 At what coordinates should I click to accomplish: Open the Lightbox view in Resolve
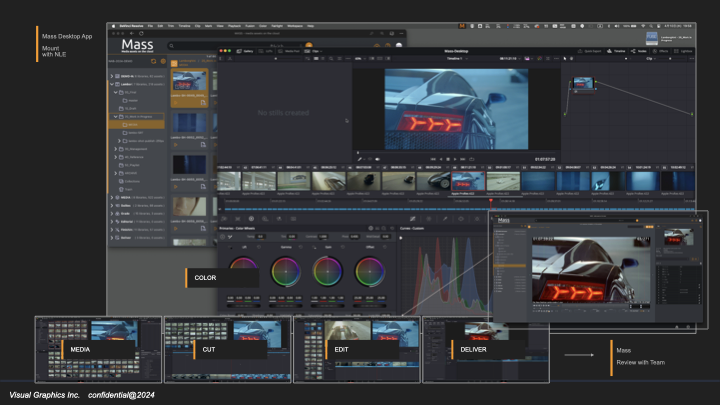[683, 51]
